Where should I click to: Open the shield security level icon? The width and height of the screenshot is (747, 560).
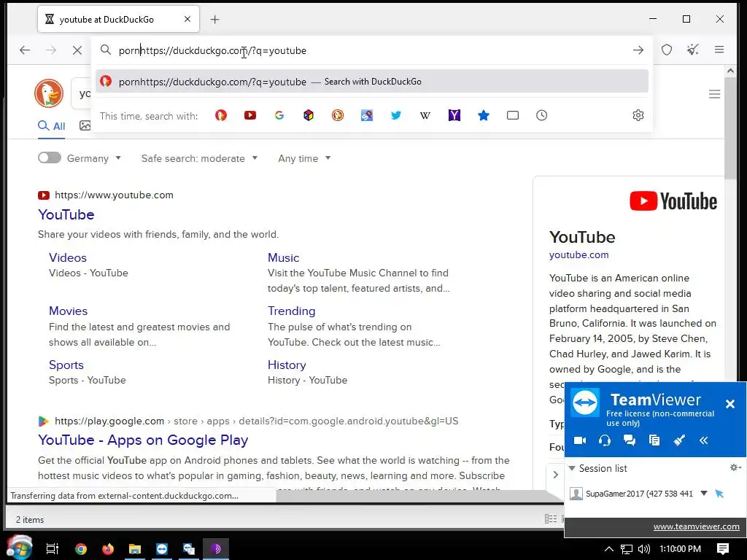[667, 50]
